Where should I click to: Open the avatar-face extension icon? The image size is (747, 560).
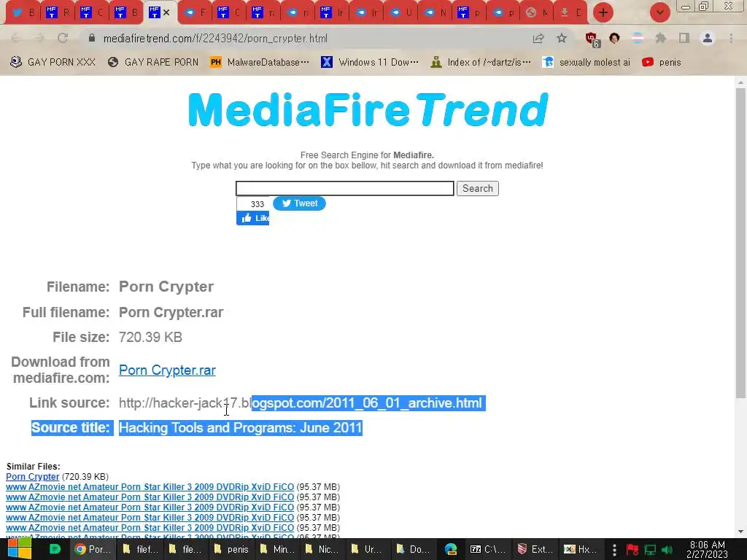coord(614,38)
